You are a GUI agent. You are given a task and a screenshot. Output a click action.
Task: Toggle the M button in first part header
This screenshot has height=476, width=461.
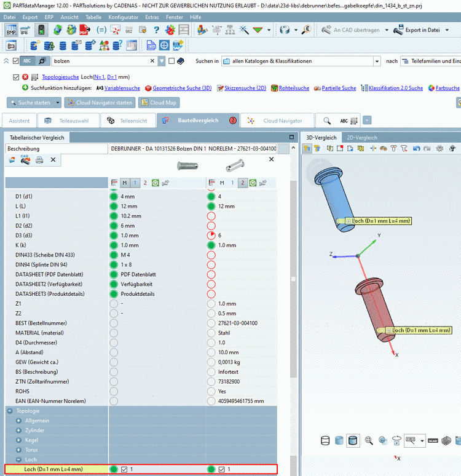coord(124,183)
